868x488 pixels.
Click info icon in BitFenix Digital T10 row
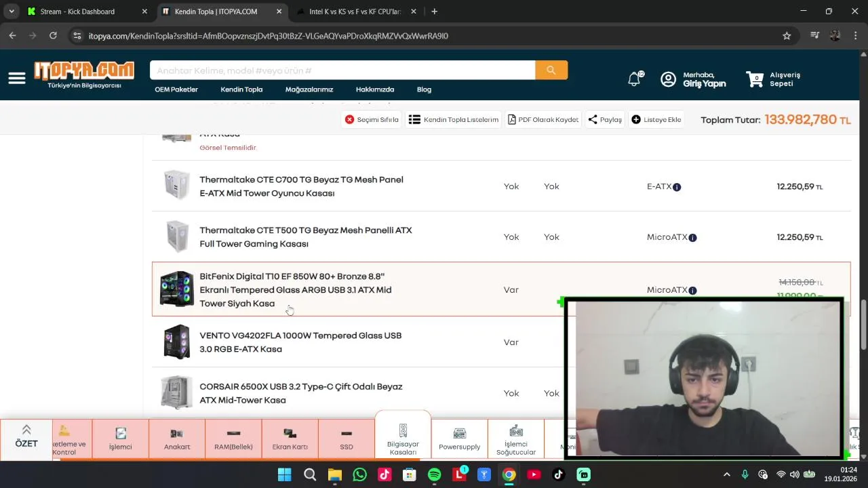coord(692,291)
